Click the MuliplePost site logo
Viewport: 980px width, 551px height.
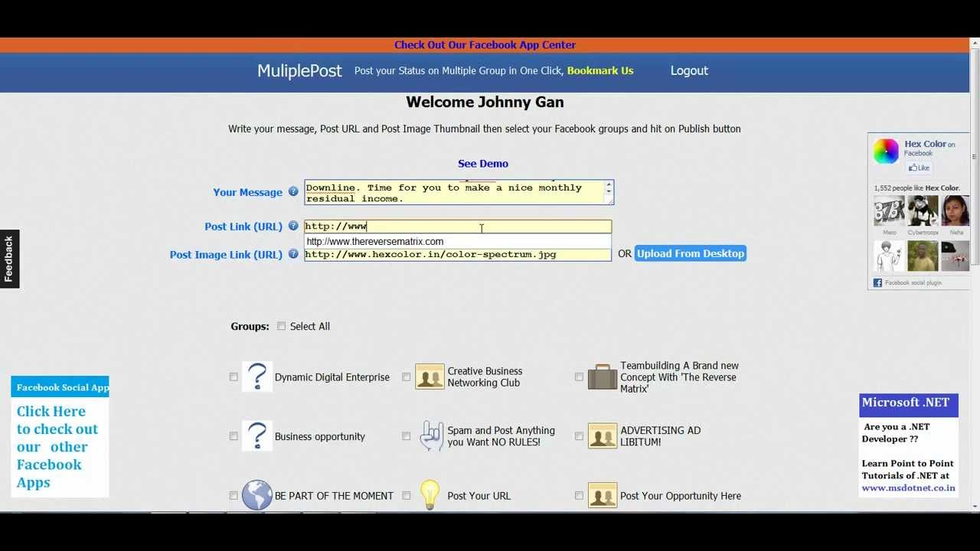click(x=299, y=70)
